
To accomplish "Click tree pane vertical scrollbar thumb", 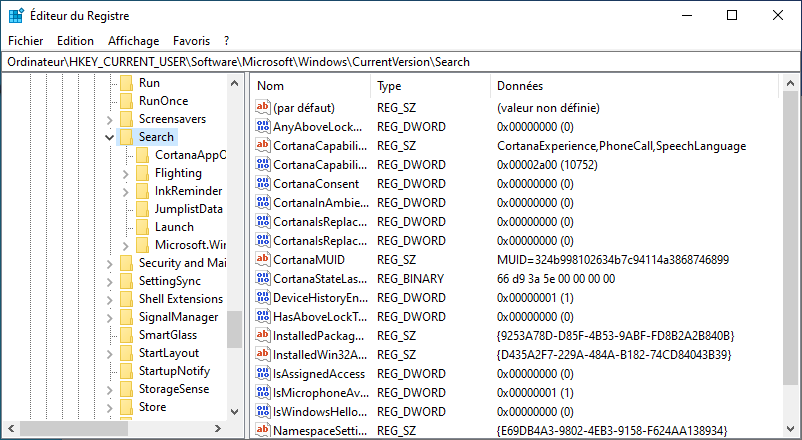I will [x=234, y=329].
